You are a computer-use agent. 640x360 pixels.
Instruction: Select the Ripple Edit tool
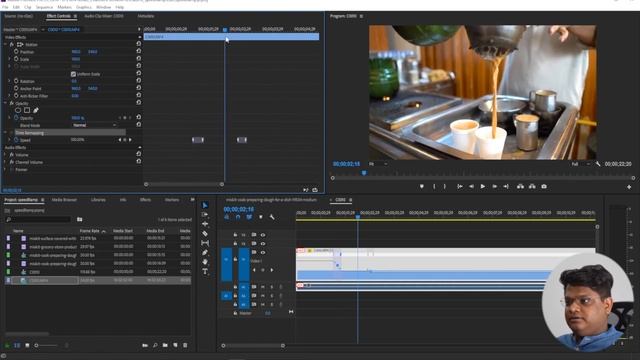tap(205, 224)
